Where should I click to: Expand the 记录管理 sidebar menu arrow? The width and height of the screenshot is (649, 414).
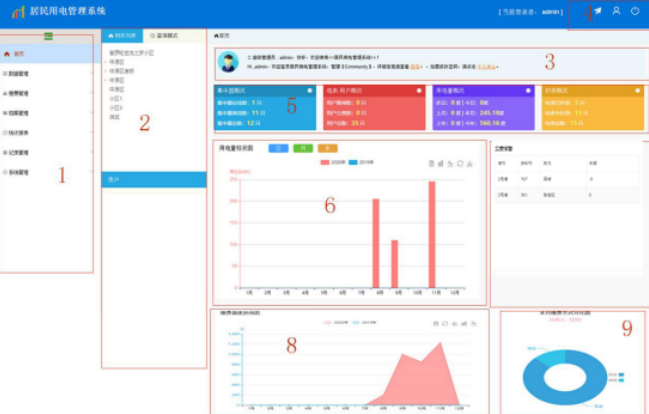click(91, 152)
